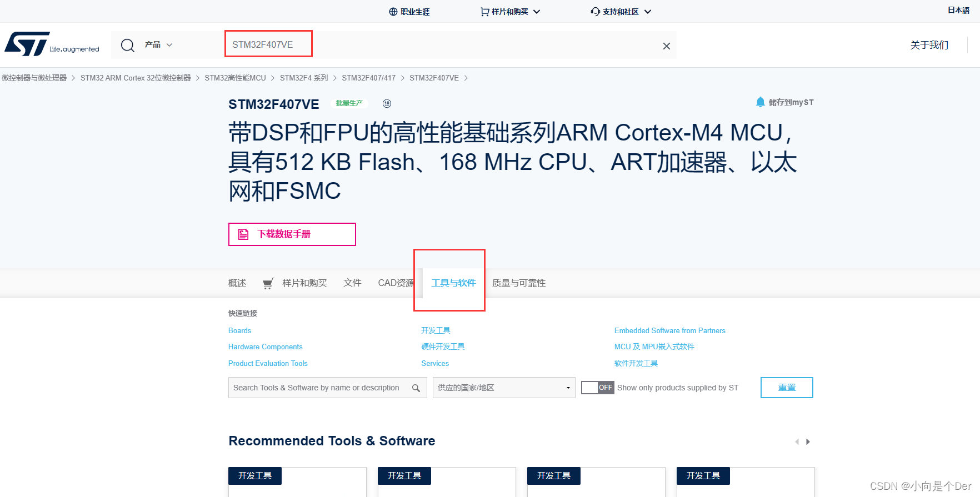
Task: Open the 硬件开发工具 quick link
Action: tap(443, 347)
